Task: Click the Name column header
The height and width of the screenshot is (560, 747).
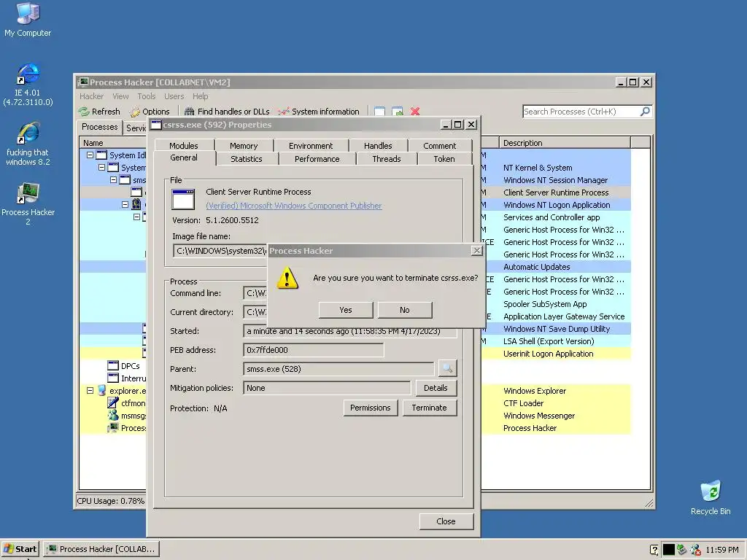Action: point(112,143)
